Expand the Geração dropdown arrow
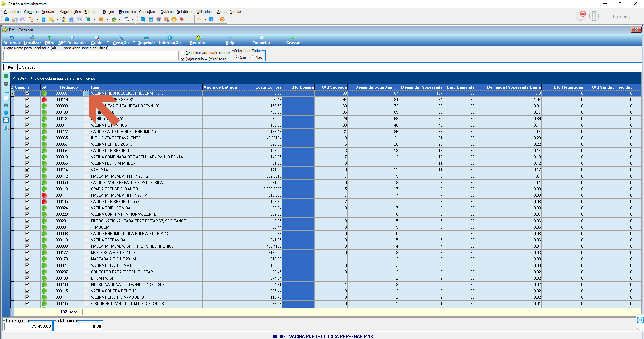The height and width of the screenshot is (339, 644). click(134, 42)
